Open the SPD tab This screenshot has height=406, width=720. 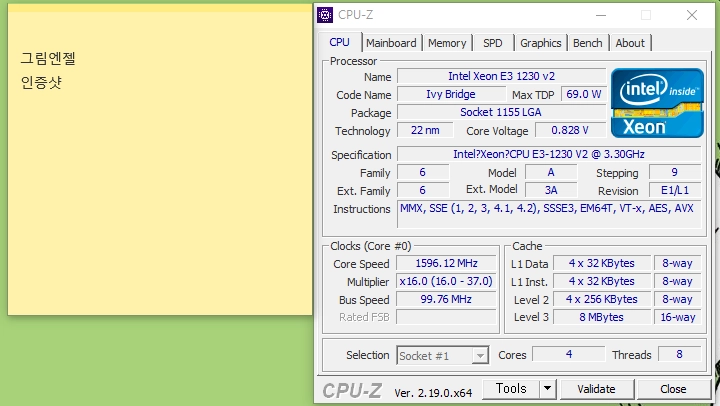tap(493, 43)
